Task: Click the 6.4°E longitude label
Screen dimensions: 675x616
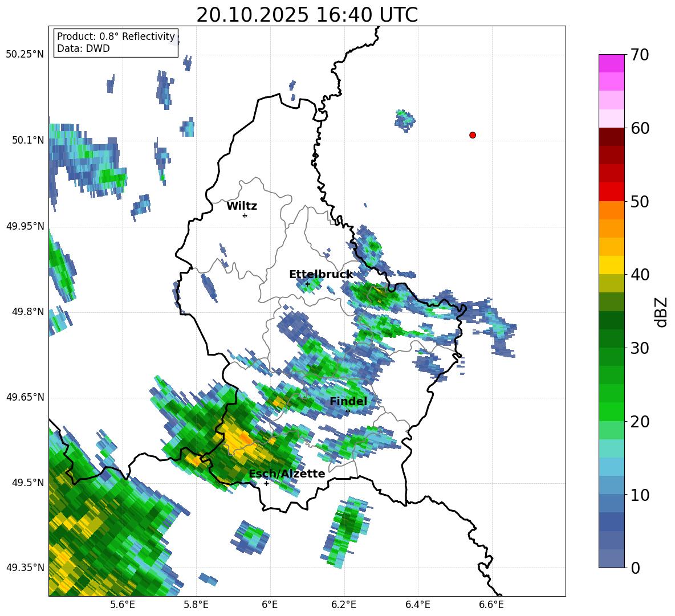Action: coord(417,605)
